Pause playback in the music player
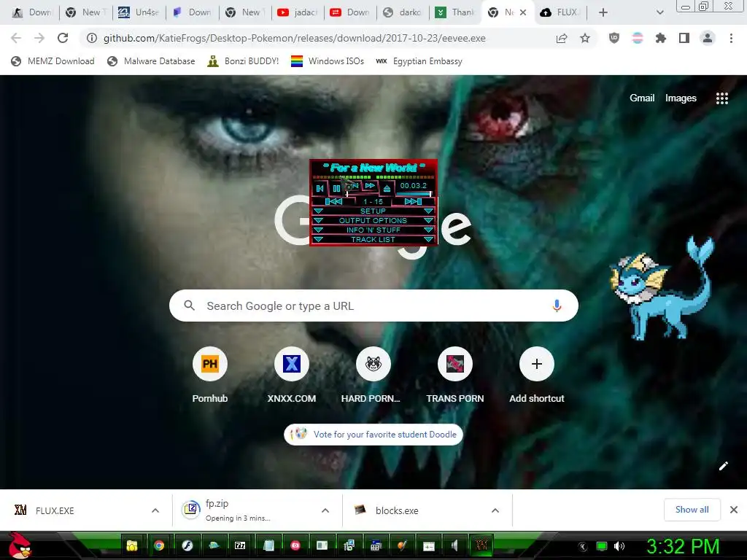 [336, 189]
